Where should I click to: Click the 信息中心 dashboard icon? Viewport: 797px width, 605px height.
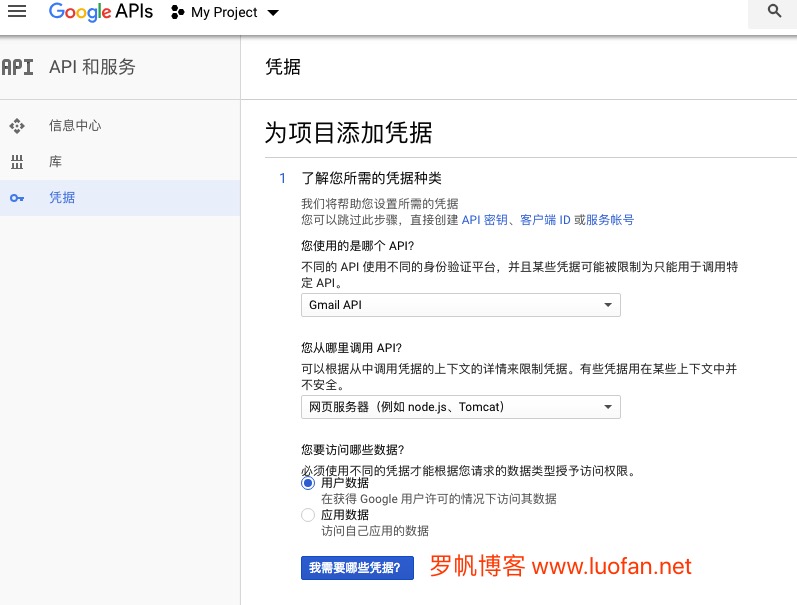17,126
